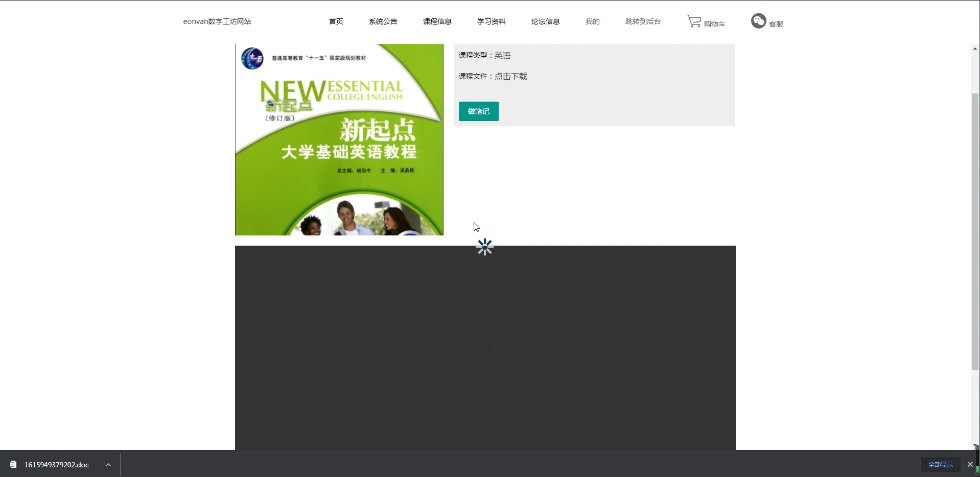Navigate to 论坛信息 forum
980x477 pixels.
click(545, 21)
